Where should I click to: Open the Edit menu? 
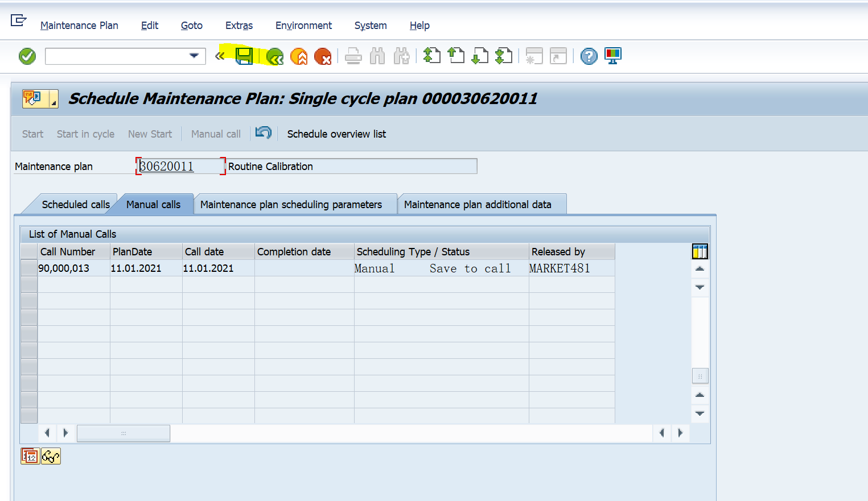click(150, 26)
